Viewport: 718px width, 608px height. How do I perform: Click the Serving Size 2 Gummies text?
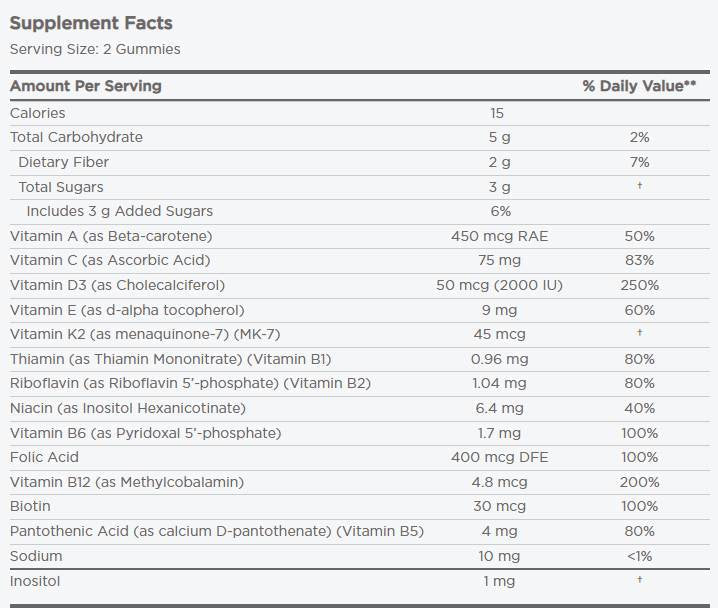tap(95, 49)
